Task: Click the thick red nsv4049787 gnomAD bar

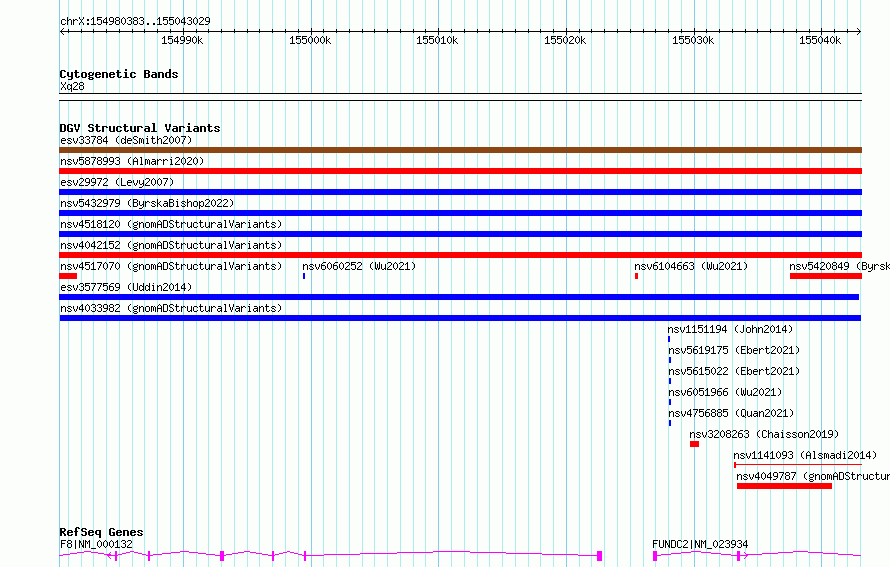Action: (x=784, y=486)
